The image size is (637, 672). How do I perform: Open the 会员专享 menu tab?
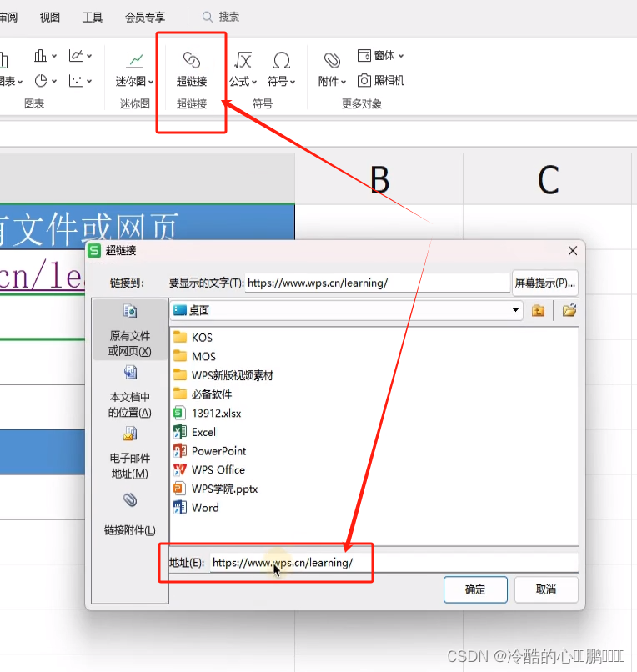145,18
